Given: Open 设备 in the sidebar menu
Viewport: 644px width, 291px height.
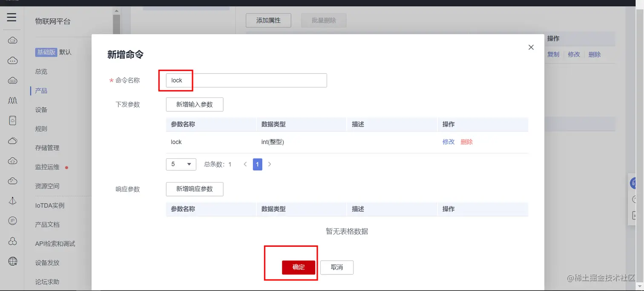Looking at the screenshot, I should 41,110.
